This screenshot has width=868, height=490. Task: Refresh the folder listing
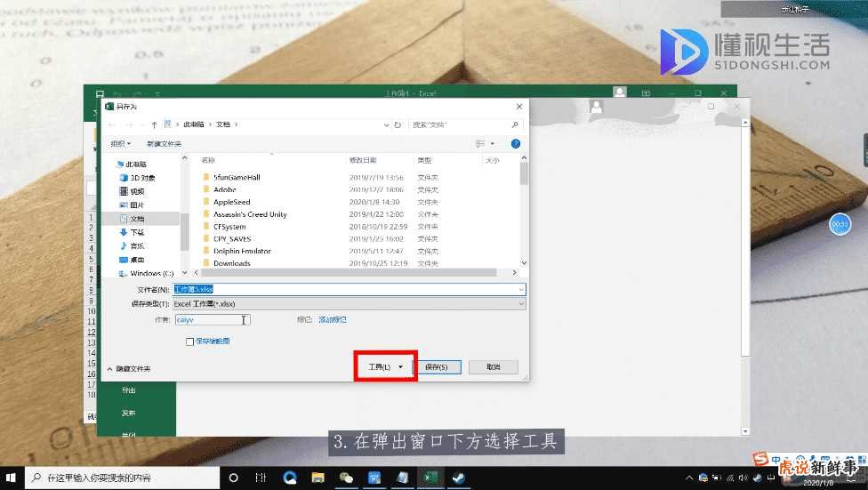398,125
